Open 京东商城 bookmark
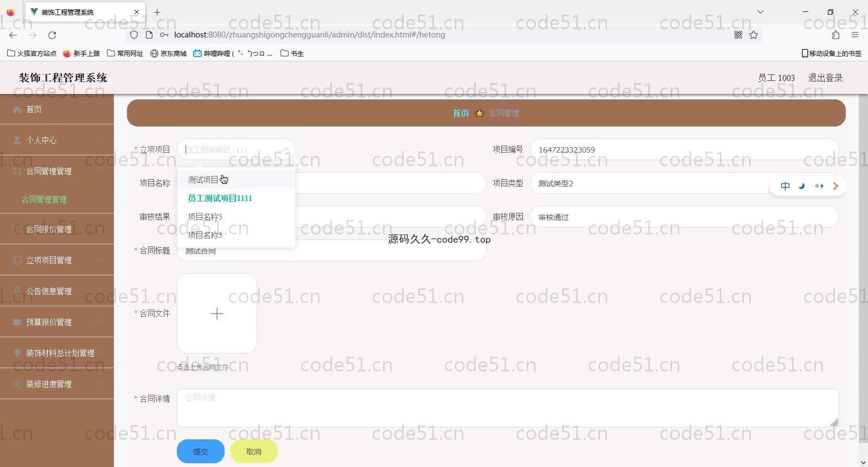 click(x=169, y=53)
